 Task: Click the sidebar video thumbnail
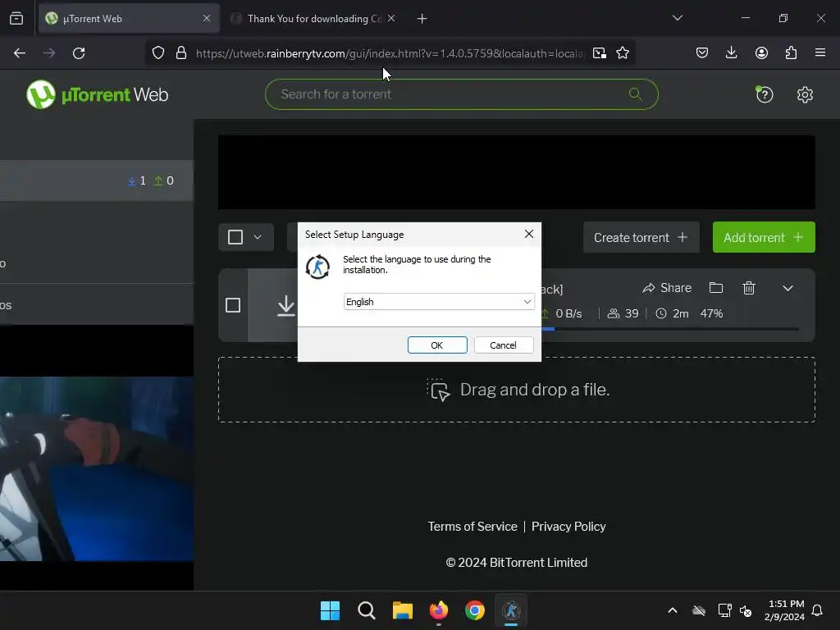point(97,468)
